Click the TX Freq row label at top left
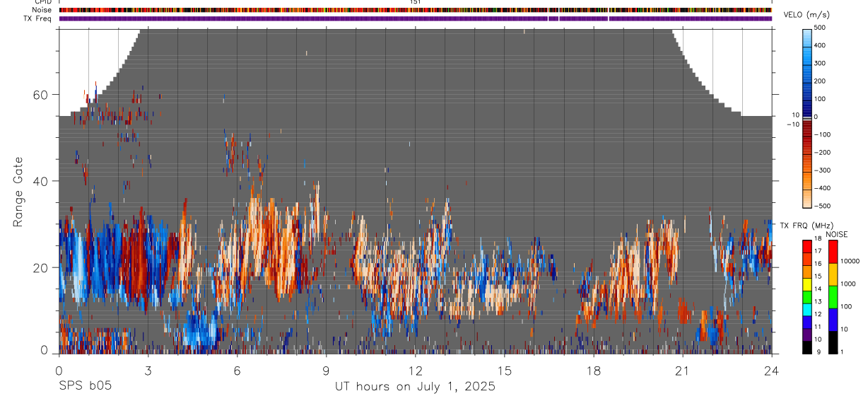 pos(38,18)
